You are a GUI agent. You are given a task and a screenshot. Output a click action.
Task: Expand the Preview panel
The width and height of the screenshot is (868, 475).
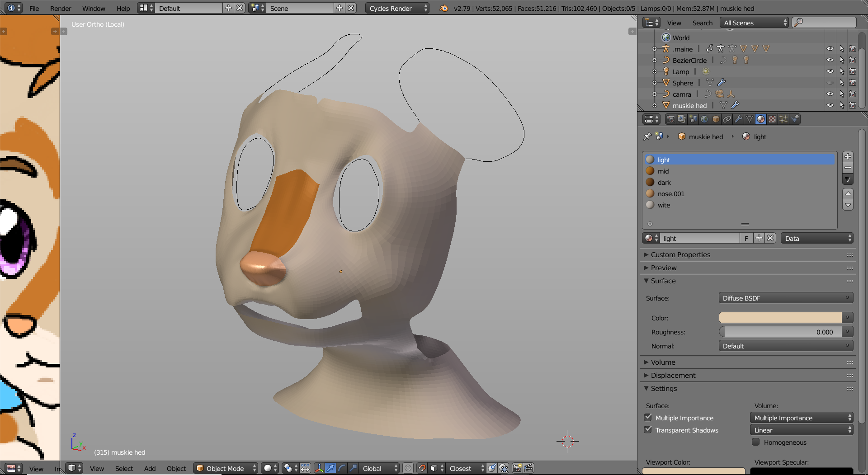[x=663, y=268]
